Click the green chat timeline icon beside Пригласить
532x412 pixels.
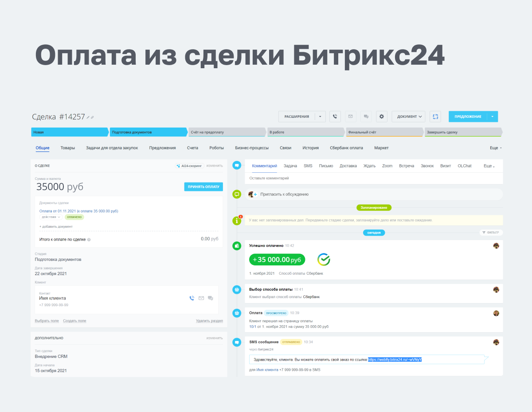[237, 194]
